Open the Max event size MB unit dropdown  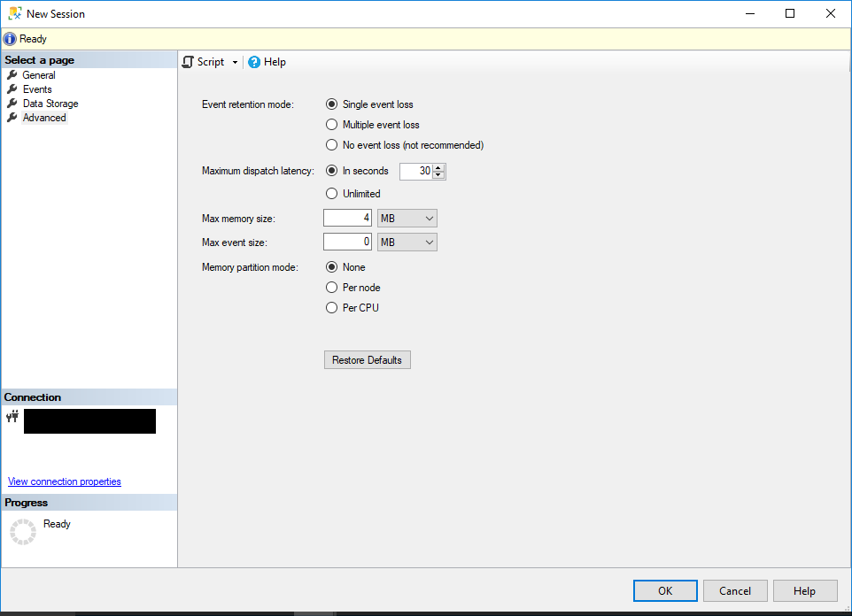pos(430,241)
